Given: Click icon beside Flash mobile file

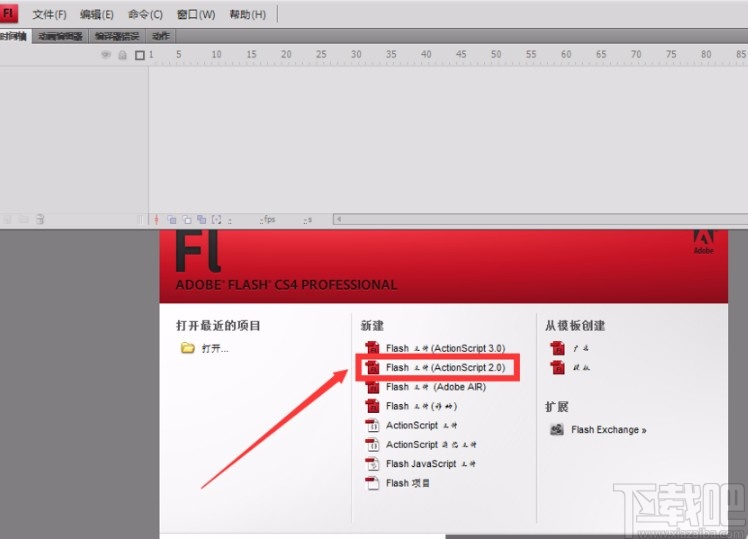Looking at the screenshot, I should (372, 406).
